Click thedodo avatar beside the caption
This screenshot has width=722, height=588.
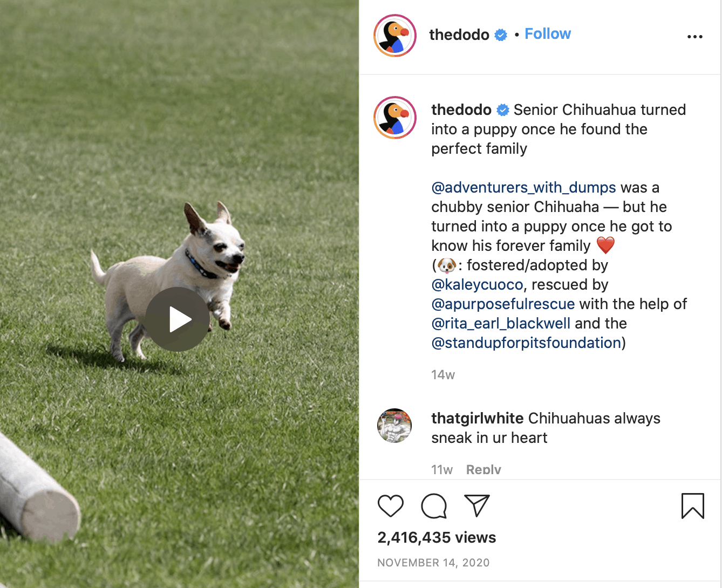(395, 118)
